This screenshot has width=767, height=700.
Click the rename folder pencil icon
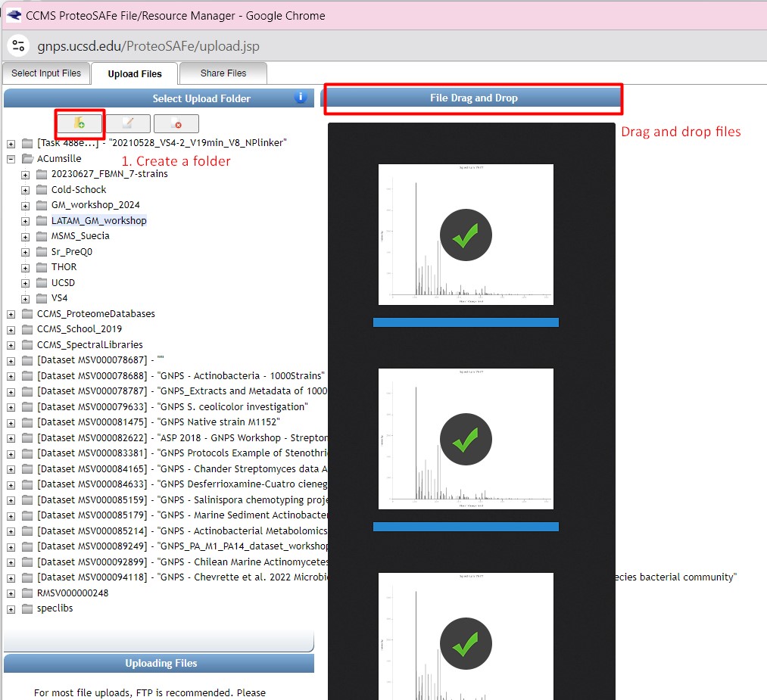click(x=127, y=123)
